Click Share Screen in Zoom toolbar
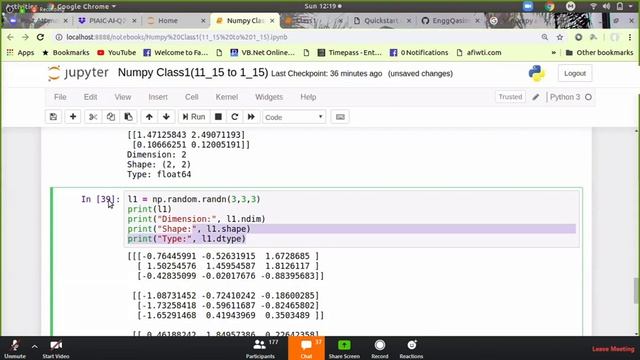Screen dimensions: 640x360 [x=344, y=349]
